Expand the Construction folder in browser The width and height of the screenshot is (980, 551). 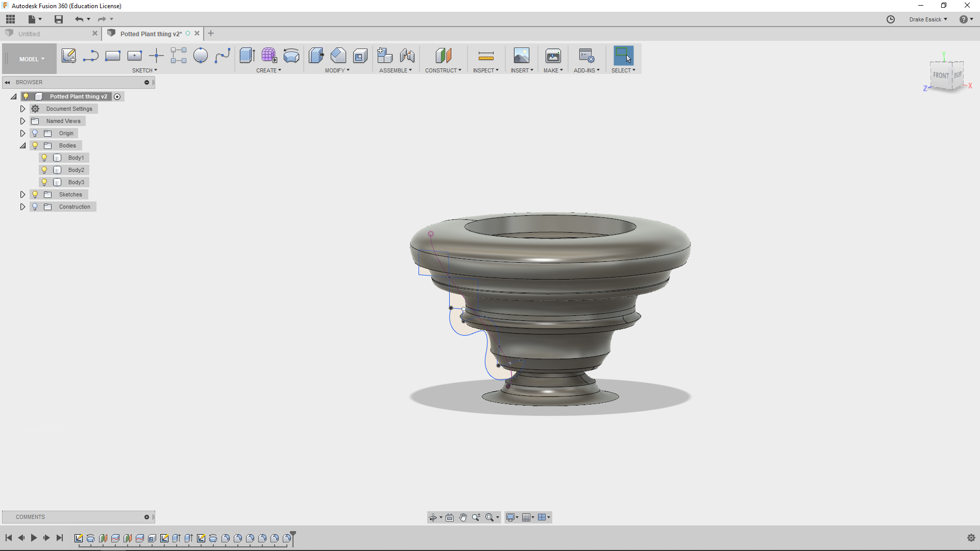[22, 207]
